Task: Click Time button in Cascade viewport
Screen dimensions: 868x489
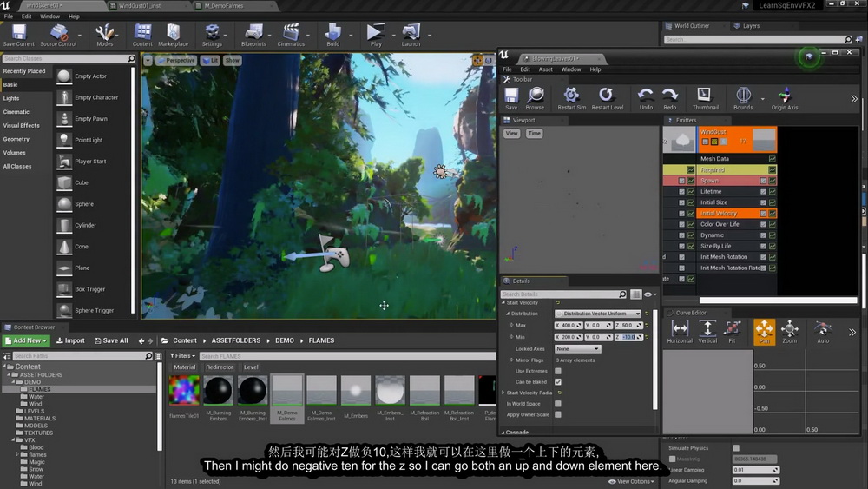Action: tap(534, 134)
